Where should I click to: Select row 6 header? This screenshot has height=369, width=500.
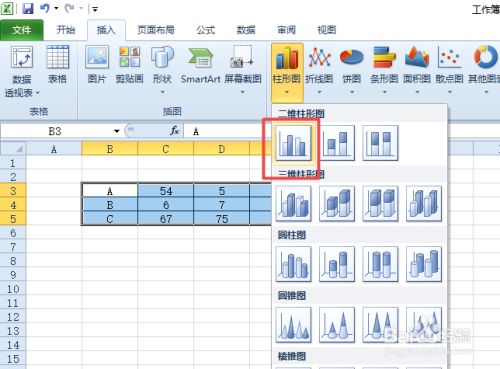click(x=13, y=233)
